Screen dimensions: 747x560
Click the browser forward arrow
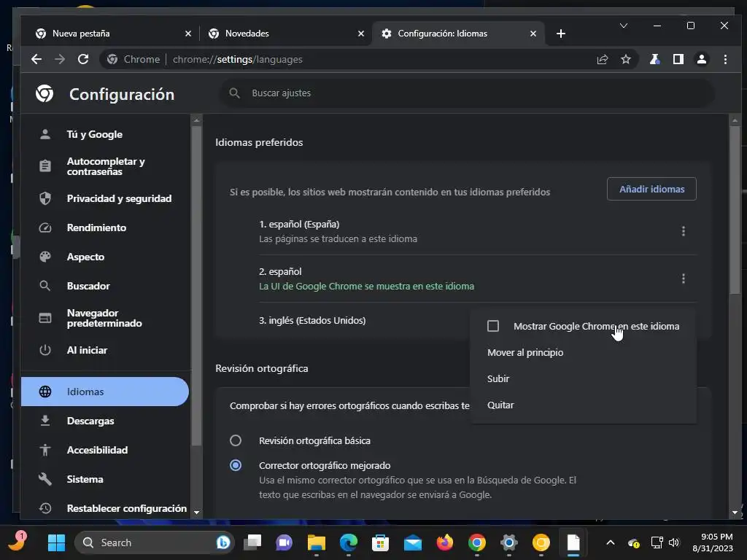point(60,59)
